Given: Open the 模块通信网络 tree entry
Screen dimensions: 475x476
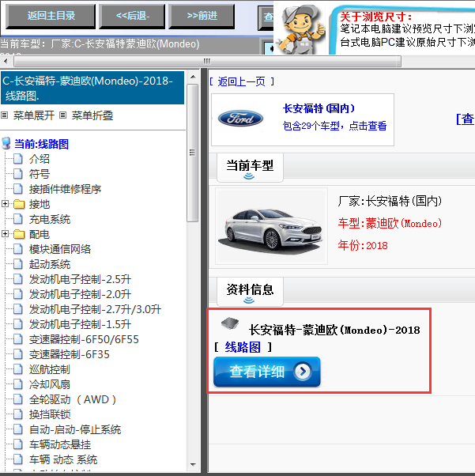Looking at the screenshot, I should tap(60, 249).
